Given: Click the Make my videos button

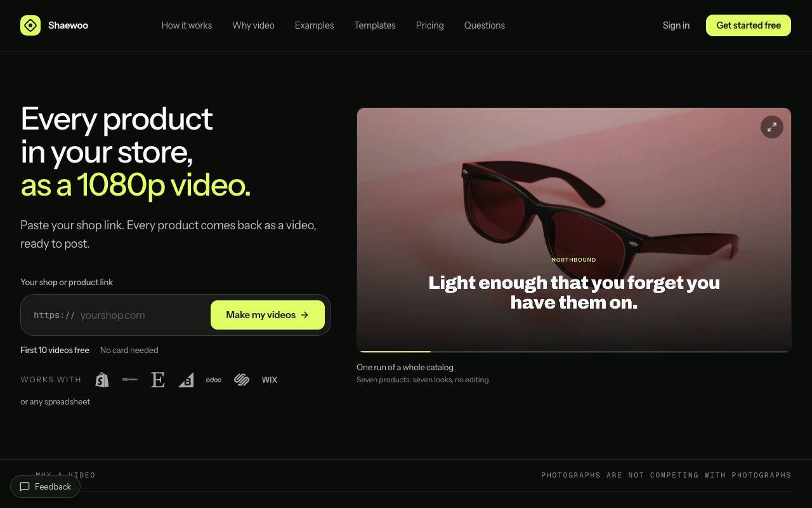Looking at the screenshot, I should click(268, 315).
